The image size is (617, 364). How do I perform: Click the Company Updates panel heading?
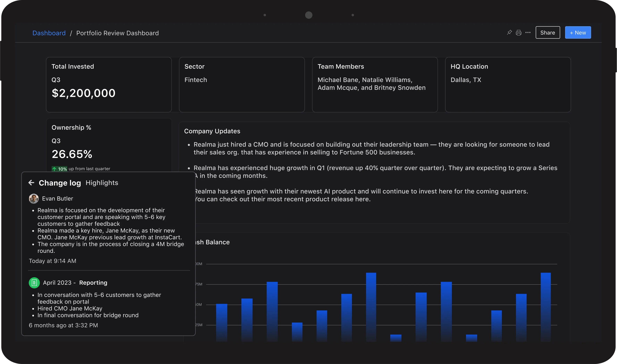tap(212, 131)
